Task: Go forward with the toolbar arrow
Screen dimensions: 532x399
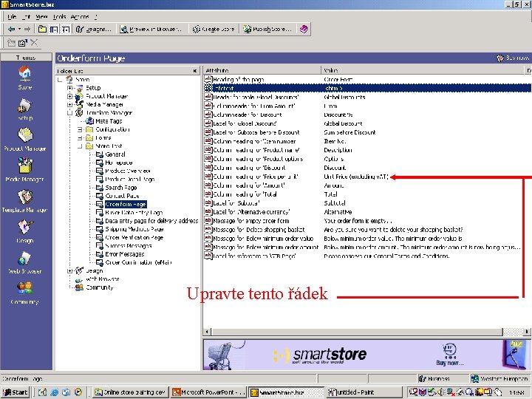Action: point(27,29)
